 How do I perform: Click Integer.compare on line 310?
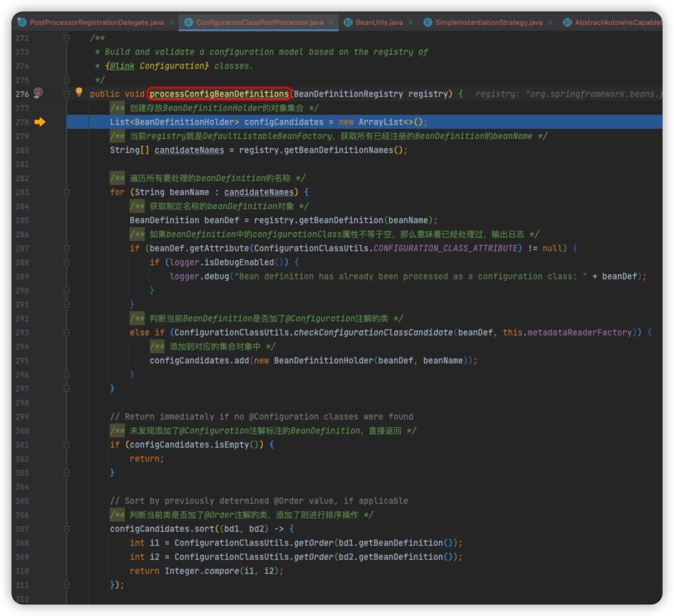(x=202, y=571)
